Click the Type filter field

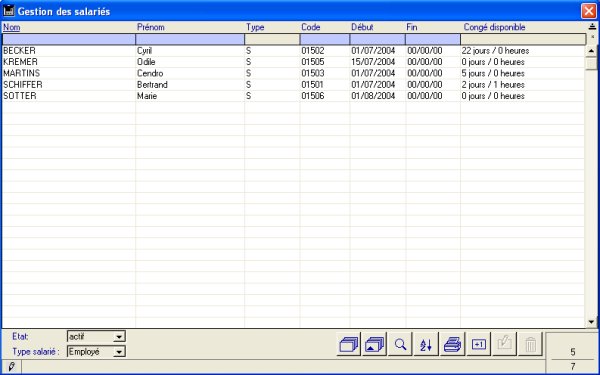[272, 39]
